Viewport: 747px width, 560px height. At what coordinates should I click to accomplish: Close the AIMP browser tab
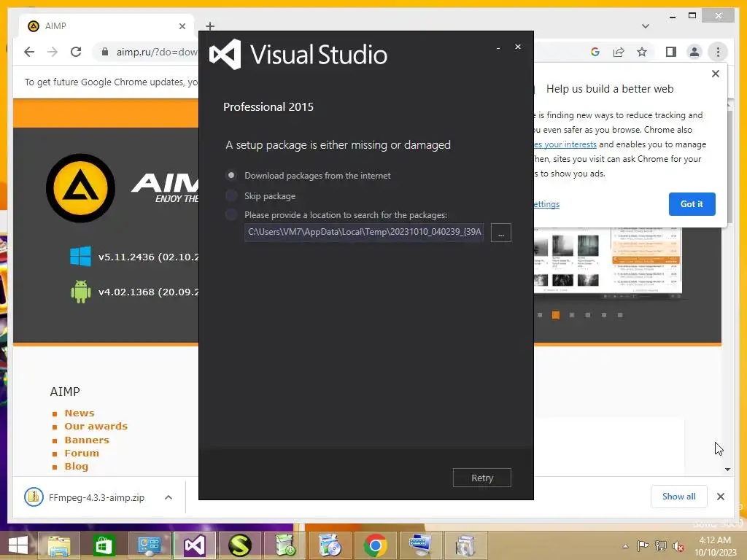(x=182, y=26)
